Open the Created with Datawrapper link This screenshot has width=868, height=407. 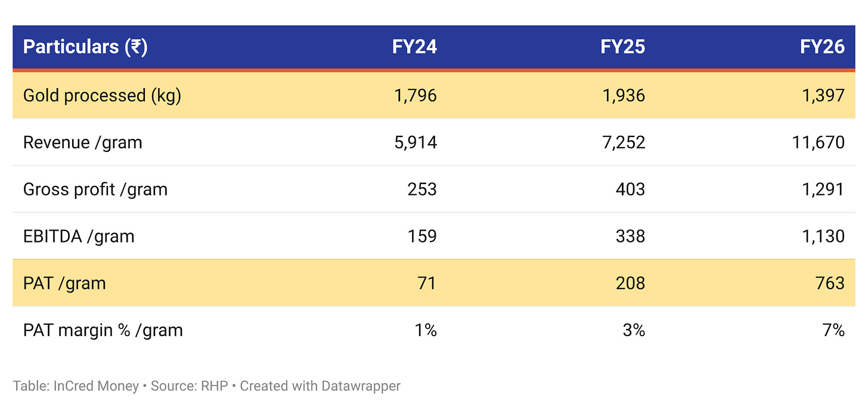(x=320, y=386)
